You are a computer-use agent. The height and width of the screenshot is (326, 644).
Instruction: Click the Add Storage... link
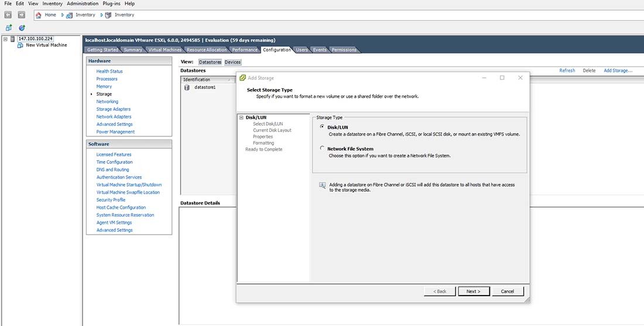point(618,71)
